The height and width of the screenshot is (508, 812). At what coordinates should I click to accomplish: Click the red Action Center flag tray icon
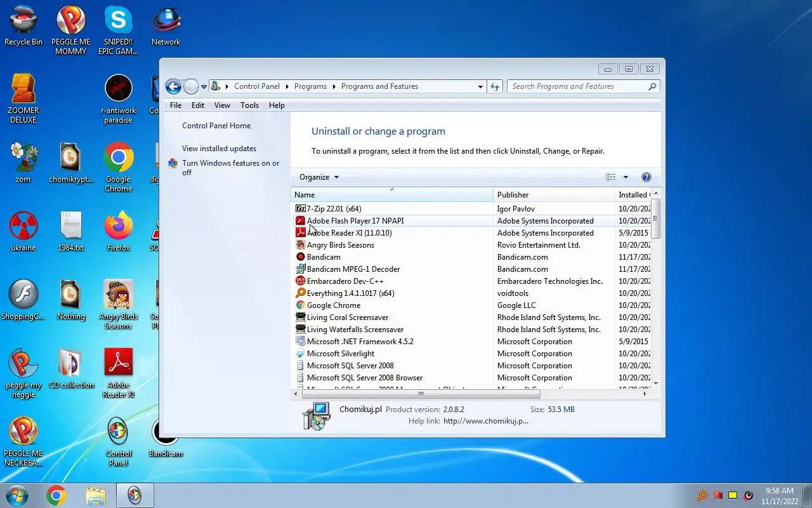coord(717,495)
